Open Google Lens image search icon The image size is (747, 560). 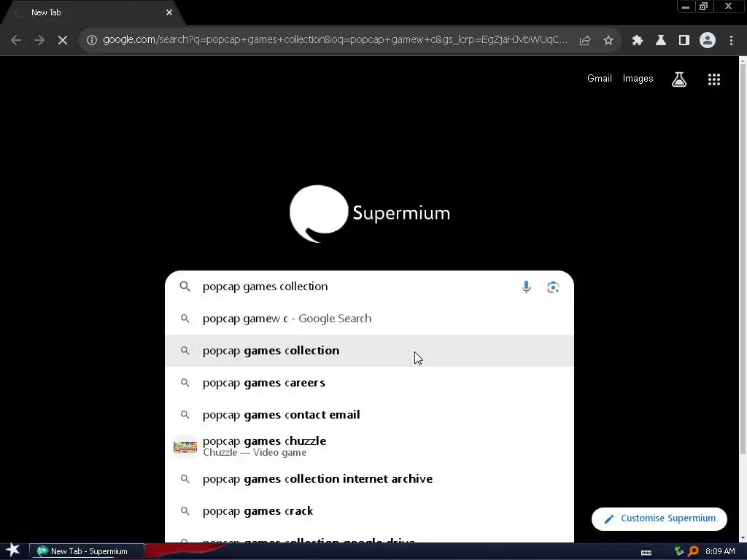[553, 287]
